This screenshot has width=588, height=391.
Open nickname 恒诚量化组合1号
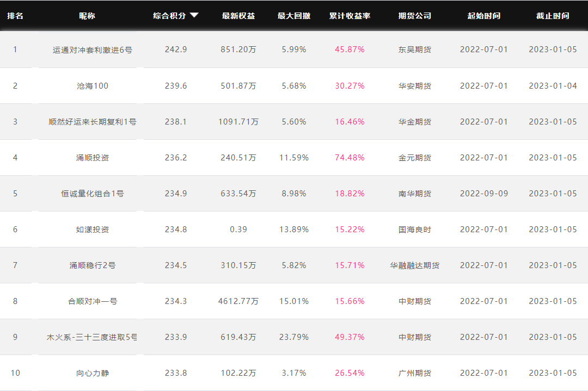coord(92,194)
